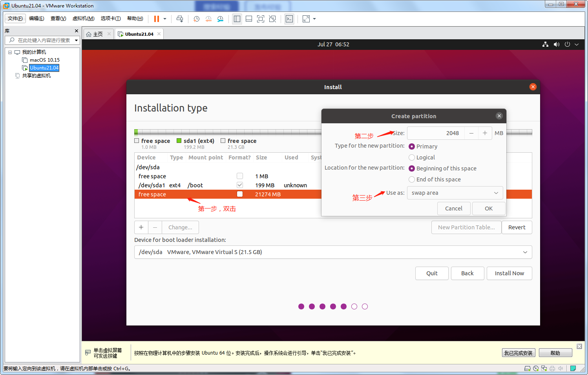Close the Create partition dialog

click(x=499, y=116)
